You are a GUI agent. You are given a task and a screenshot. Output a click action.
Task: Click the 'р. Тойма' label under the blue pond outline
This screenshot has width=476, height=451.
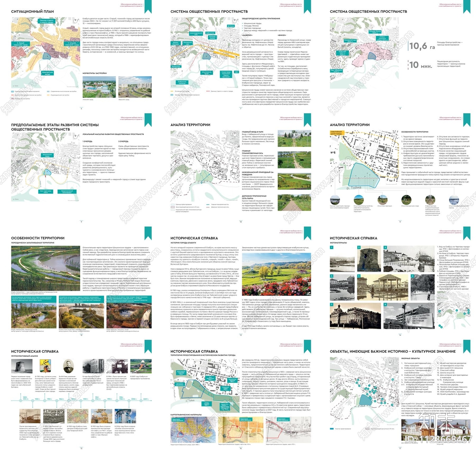pyautogui.click(x=354, y=188)
